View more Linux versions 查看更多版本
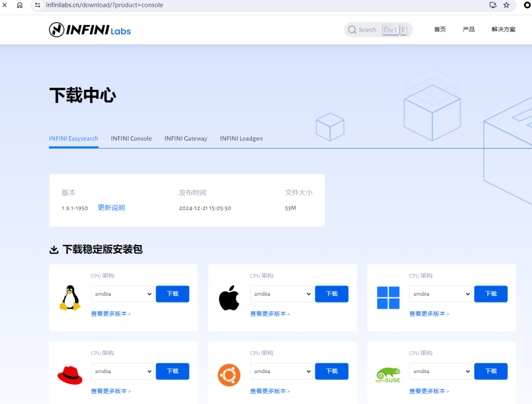The image size is (532, 404). 111,314
